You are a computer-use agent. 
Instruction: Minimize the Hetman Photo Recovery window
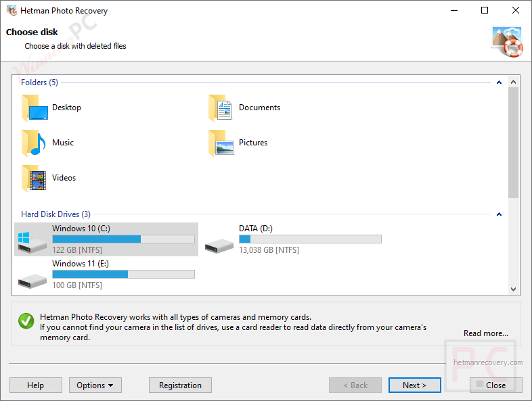coord(454,11)
